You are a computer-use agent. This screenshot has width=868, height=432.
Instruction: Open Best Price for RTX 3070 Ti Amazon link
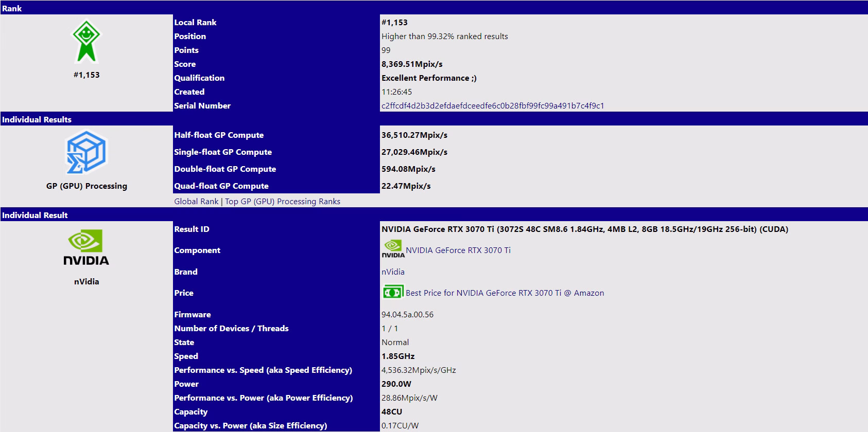[x=505, y=293]
